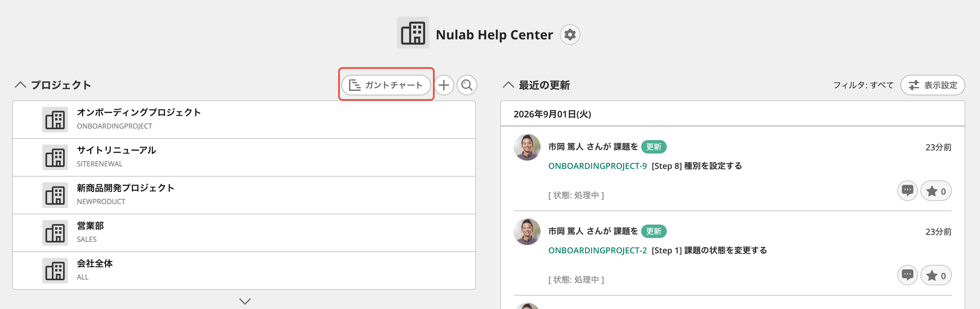The image size is (980, 309).
Task: Click the SALES project key text
Action: [x=87, y=239]
